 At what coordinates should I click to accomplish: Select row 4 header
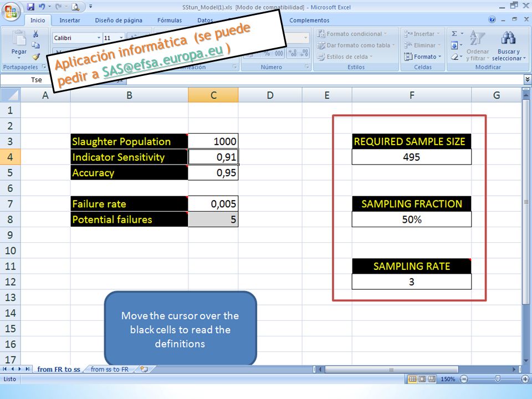(10, 157)
